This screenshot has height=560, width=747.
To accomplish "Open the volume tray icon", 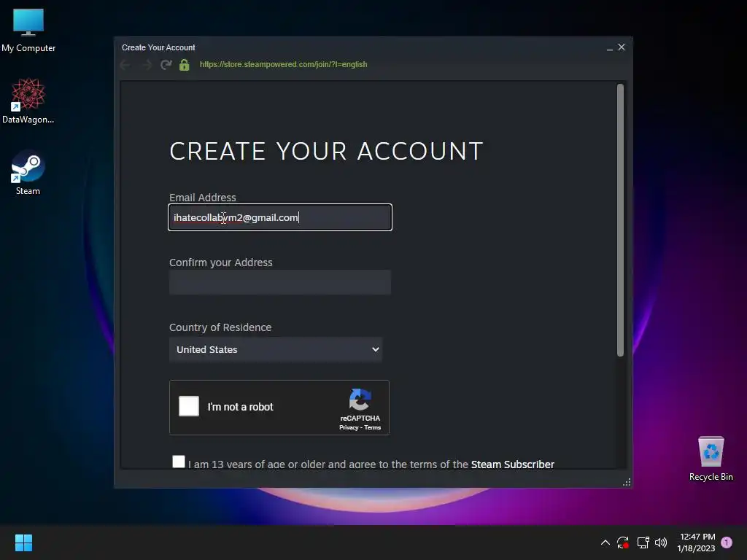I will [x=661, y=542].
